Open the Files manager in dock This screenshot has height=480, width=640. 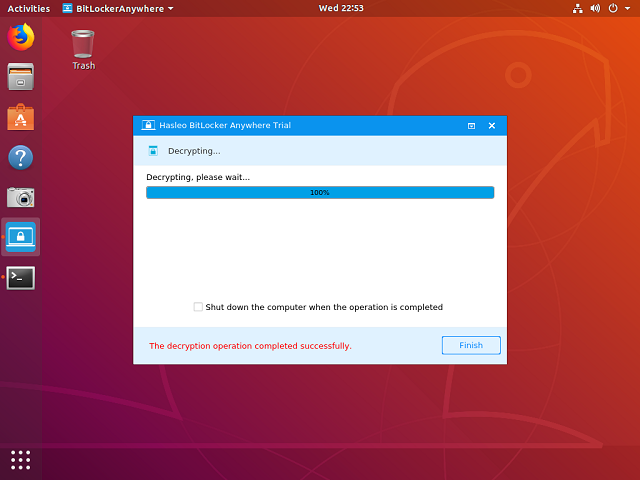(x=21, y=77)
